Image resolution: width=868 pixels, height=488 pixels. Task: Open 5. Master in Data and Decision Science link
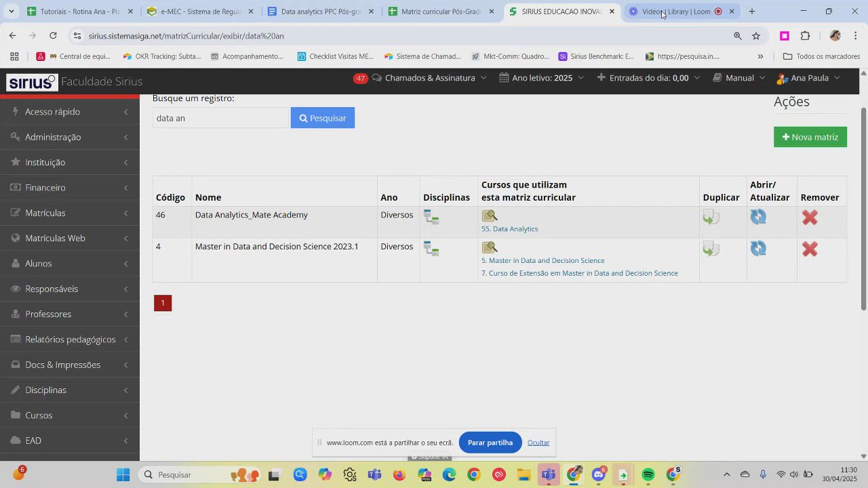pos(542,261)
